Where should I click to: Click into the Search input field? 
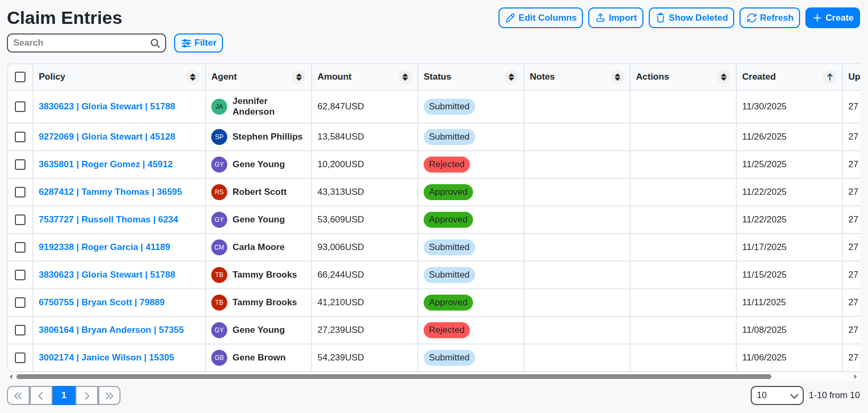click(80, 43)
